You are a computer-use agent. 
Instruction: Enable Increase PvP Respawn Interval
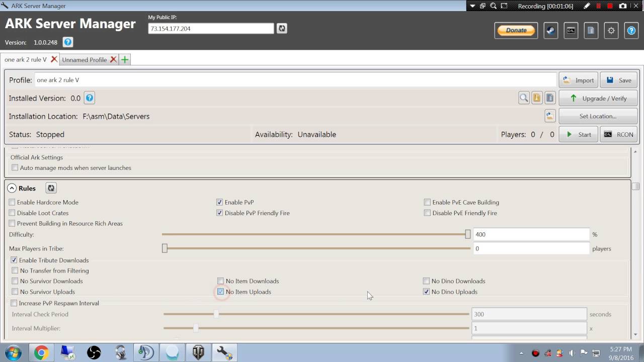coord(14,303)
